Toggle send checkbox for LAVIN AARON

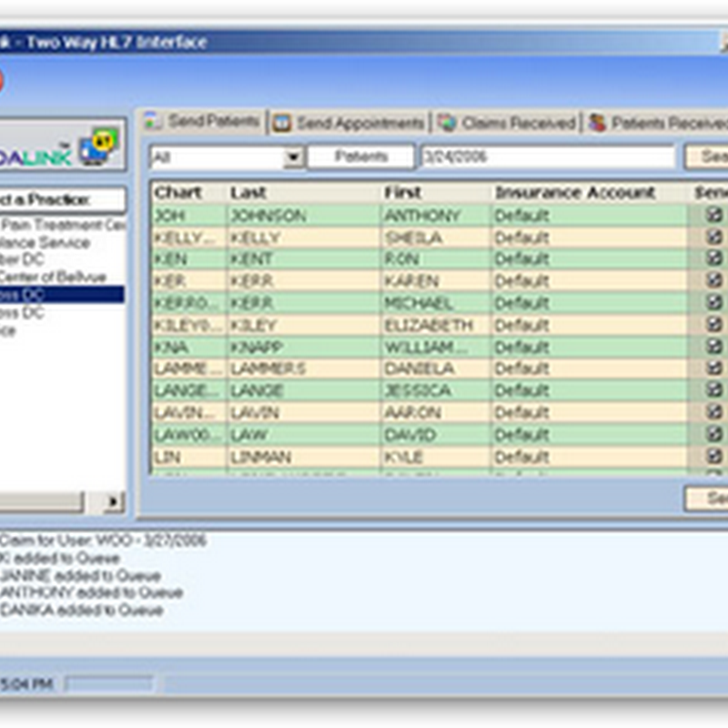tap(714, 412)
